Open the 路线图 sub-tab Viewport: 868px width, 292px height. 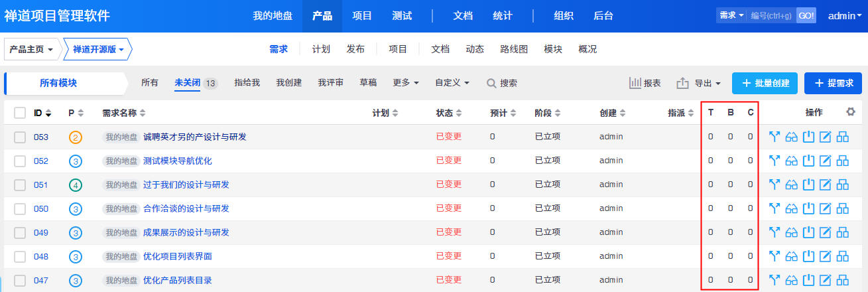(x=514, y=49)
